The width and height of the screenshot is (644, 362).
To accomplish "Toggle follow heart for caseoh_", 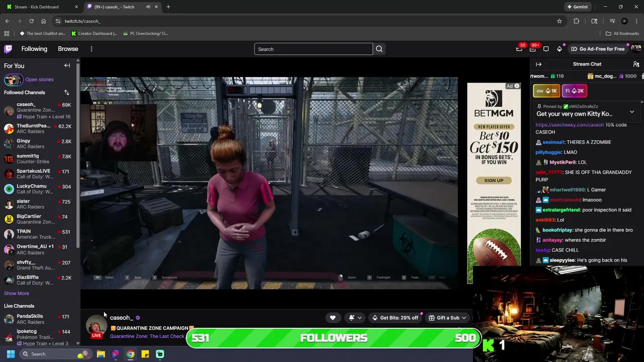I will point(333,318).
